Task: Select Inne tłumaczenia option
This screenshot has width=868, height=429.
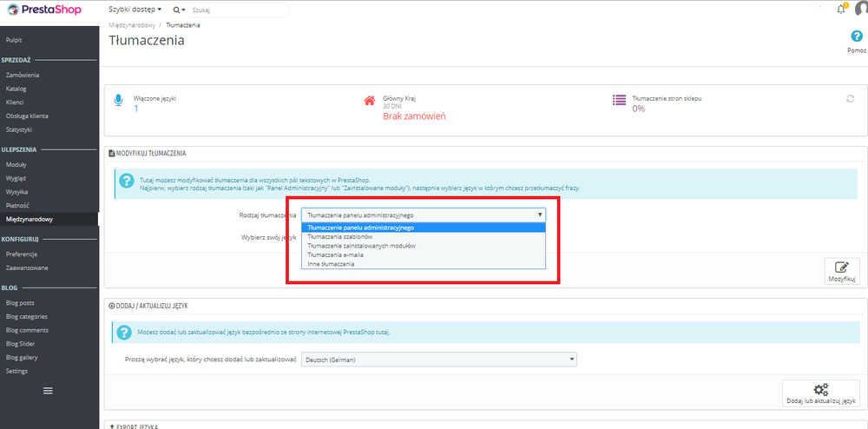Action: click(x=424, y=264)
